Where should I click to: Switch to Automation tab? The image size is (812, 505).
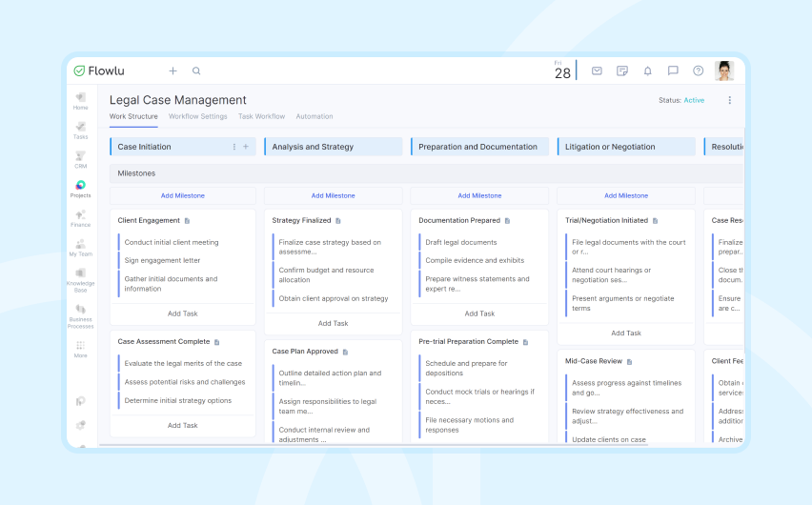[x=315, y=116]
